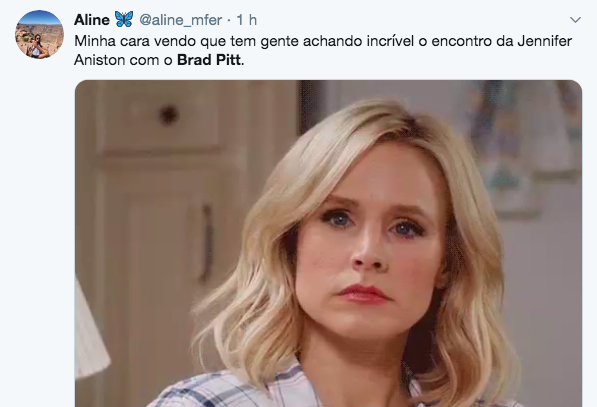Viewport: 597px width, 407px height.
Task: Visit the @aline_mfer handle link
Action: [180, 20]
